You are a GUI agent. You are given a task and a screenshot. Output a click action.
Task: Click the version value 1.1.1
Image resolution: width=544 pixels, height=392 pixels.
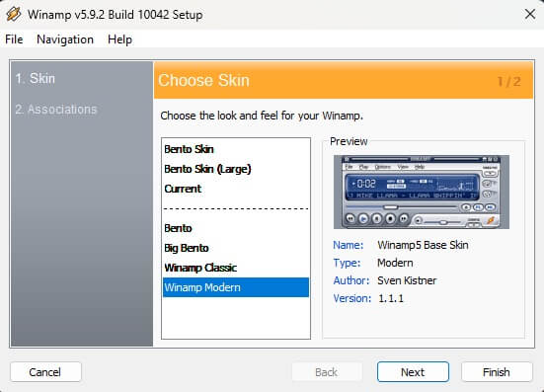[x=391, y=298]
